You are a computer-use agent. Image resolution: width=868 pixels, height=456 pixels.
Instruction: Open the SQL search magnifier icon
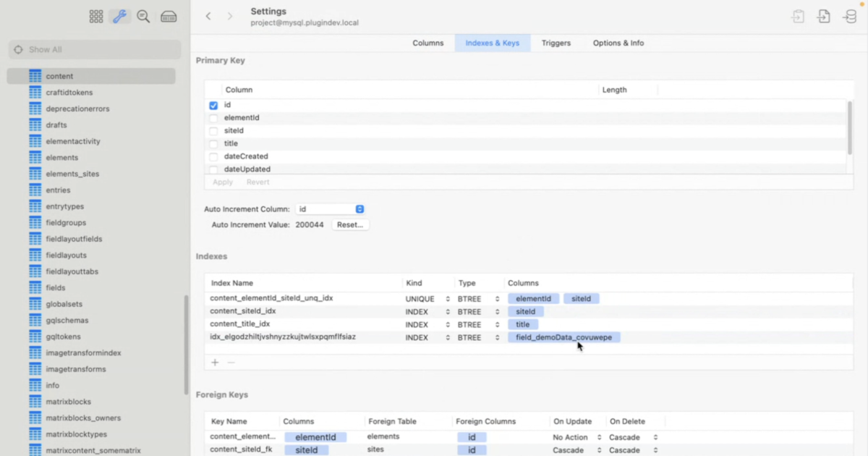[x=143, y=16]
